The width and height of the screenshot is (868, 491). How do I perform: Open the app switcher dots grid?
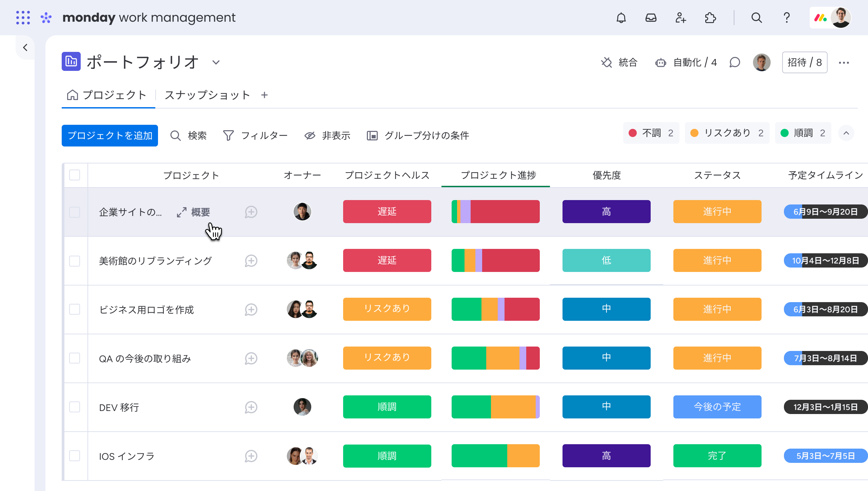pos(23,18)
